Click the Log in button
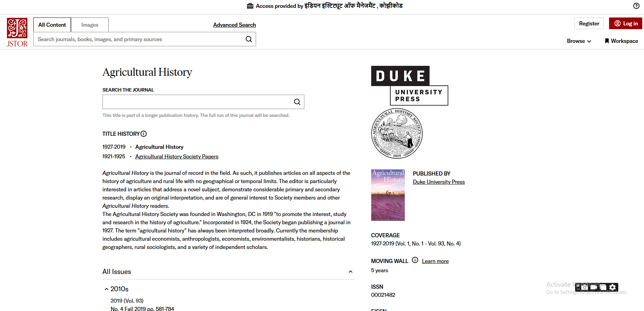644x311 pixels. click(625, 23)
